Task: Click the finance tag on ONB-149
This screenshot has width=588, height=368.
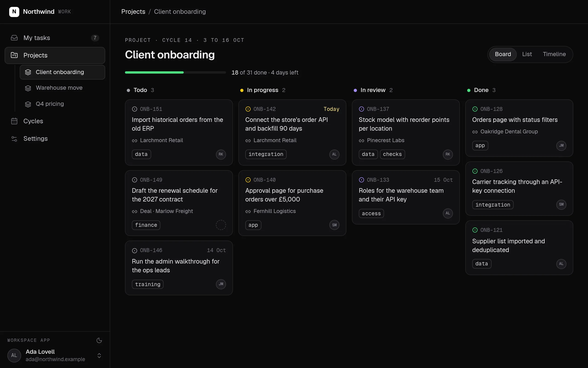Action: (x=146, y=225)
